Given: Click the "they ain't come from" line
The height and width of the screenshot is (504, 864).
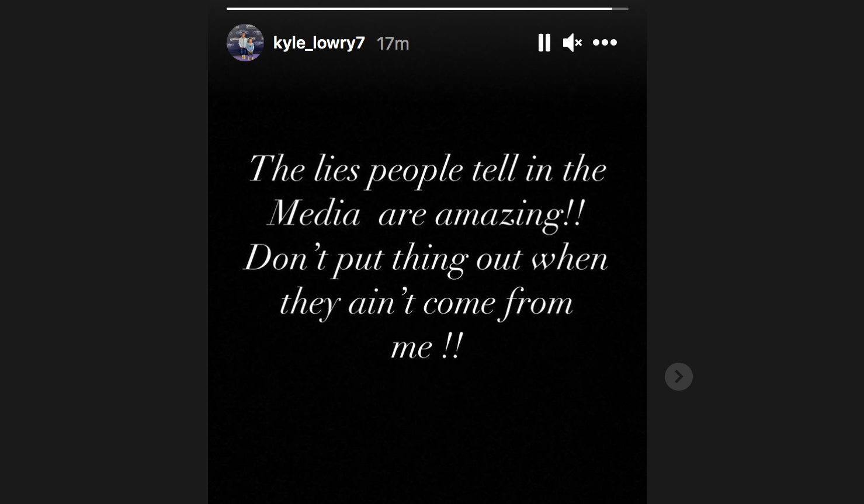Looking at the screenshot, I should coord(426,303).
